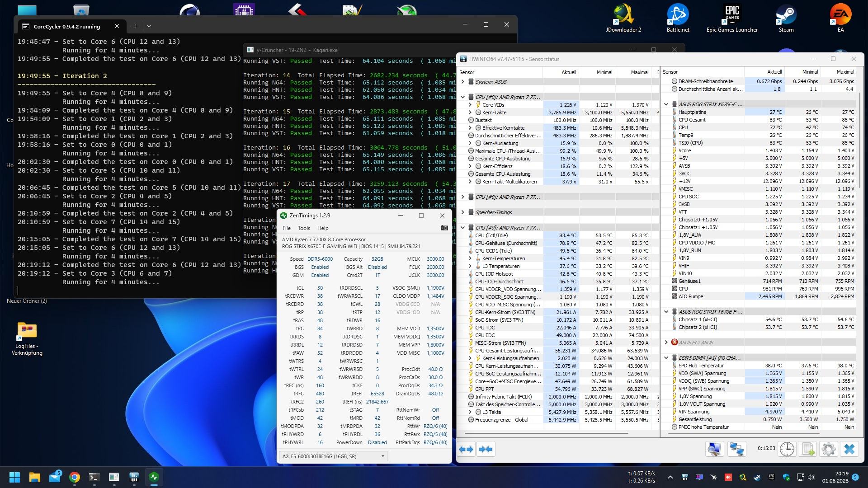Click Maximal column header in right panel
The height and width of the screenshot is (488, 868).
click(839, 72)
